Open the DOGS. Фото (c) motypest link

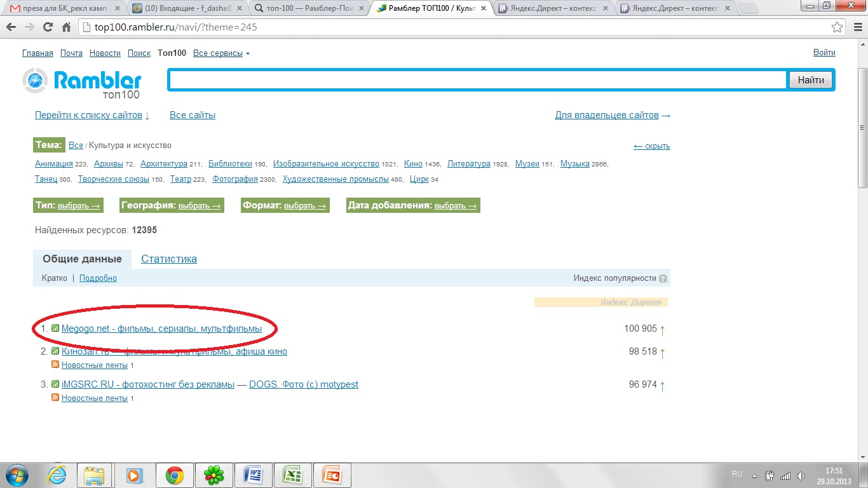tap(304, 384)
